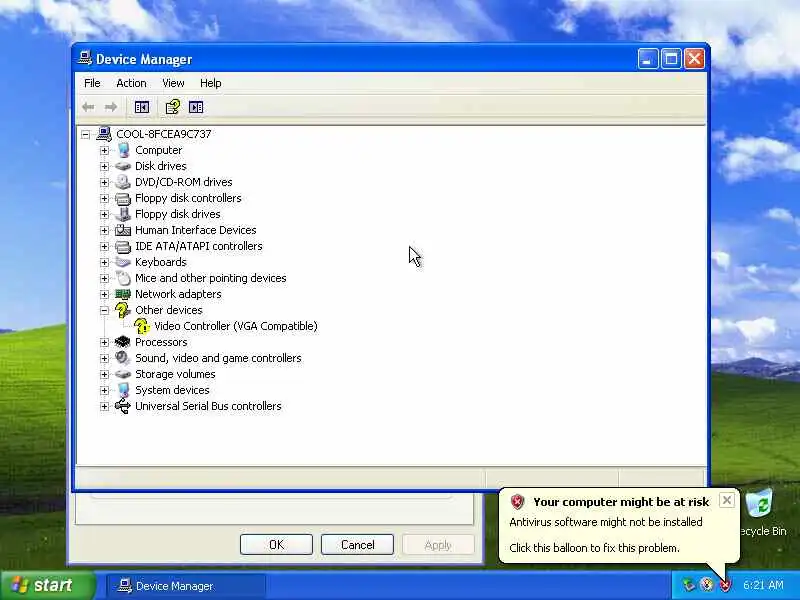Click the Disk drives icon
Image resolution: width=800 pixels, height=600 pixels.
coord(123,166)
